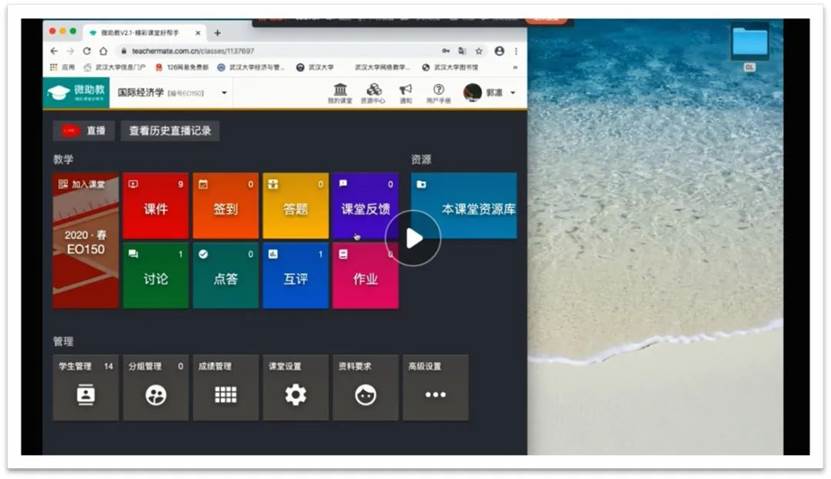Open the Chrome profile icon
The width and height of the screenshot is (831, 479).
pos(499,51)
